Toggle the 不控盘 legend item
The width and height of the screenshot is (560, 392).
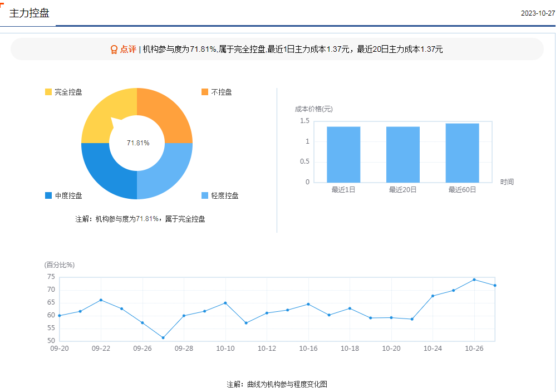pyautogui.click(x=217, y=92)
